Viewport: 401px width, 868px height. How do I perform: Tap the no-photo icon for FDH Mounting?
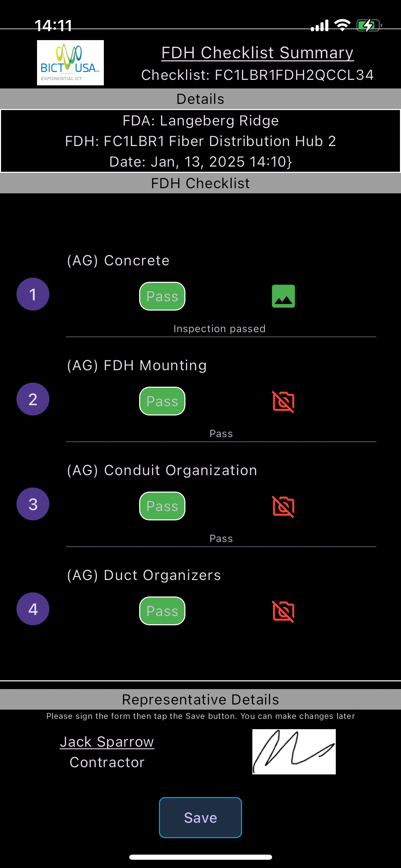tap(283, 401)
